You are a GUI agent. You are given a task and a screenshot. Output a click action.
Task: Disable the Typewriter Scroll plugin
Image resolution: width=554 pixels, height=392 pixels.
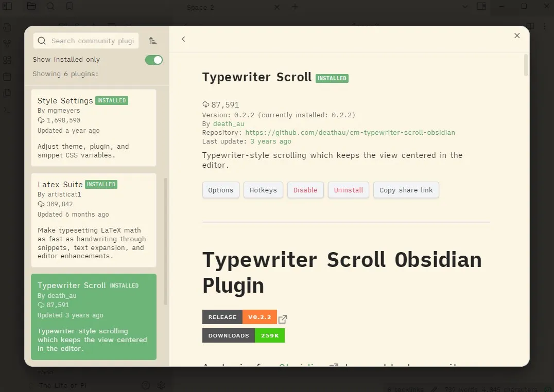(x=305, y=190)
